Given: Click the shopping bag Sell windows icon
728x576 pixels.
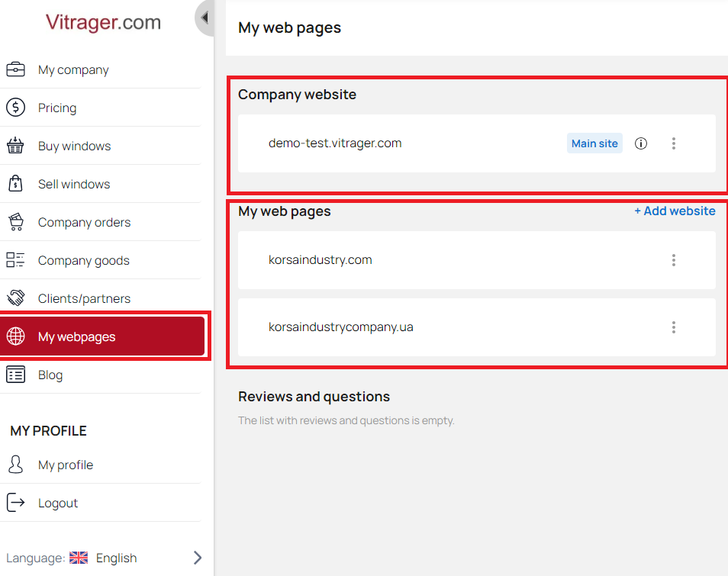Looking at the screenshot, I should coord(15,183).
